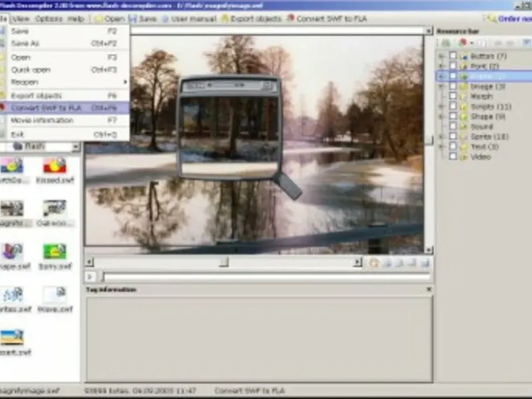Click the right arrow of horizontal scrollbar
532x399 pixels.
pyautogui.click(x=357, y=262)
